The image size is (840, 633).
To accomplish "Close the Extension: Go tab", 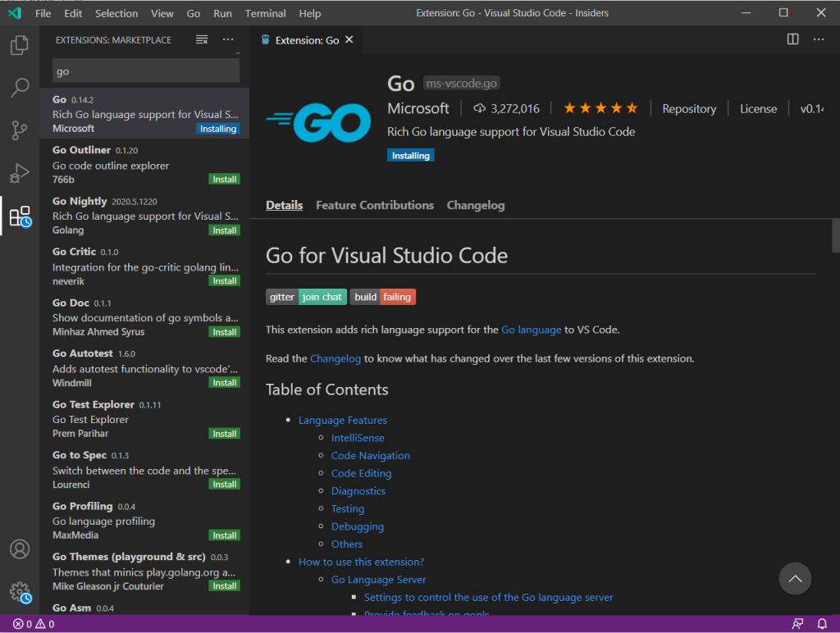I will [349, 39].
